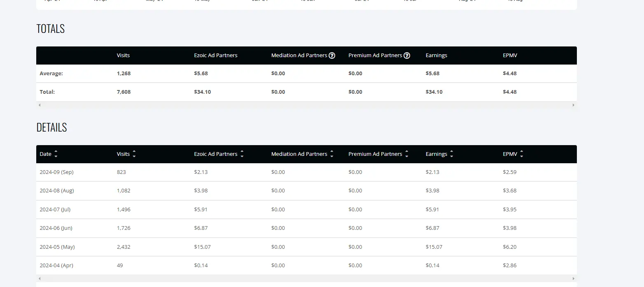Click Totals table EPMV column header
Screen dimensions: 644x287
click(x=510, y=56)
